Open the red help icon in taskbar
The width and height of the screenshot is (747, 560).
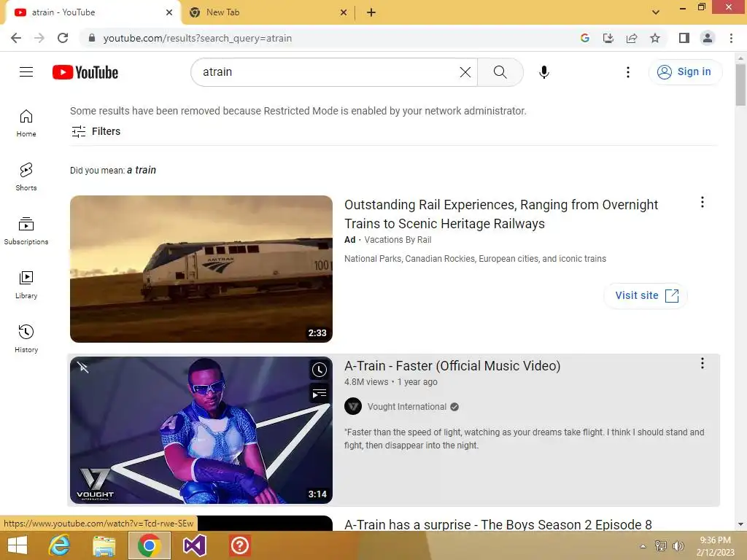click(x=239, y=545)
